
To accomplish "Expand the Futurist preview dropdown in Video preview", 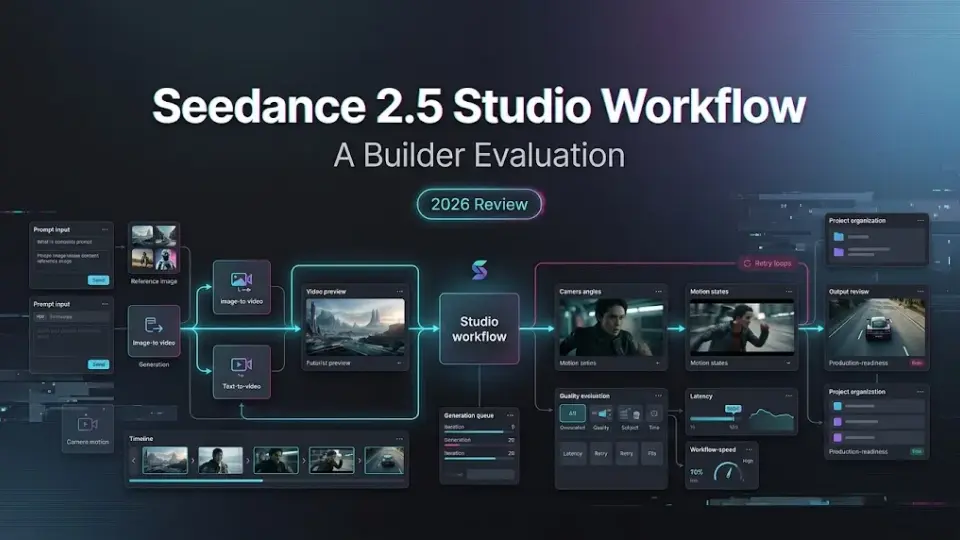I will point(399,363).
